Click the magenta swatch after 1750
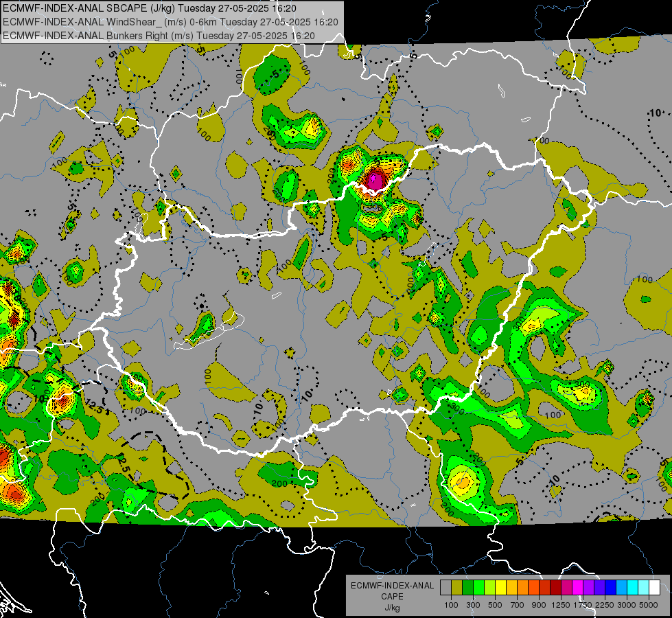Image resolution: width=672 pixels, height=618 pixels. [x=578, y=588]
